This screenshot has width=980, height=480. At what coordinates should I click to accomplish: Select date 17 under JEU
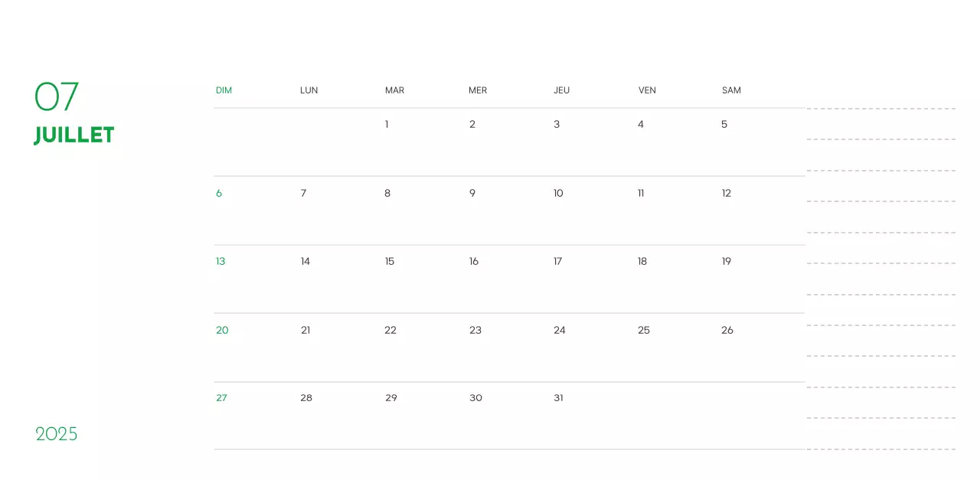click(557, 262)
